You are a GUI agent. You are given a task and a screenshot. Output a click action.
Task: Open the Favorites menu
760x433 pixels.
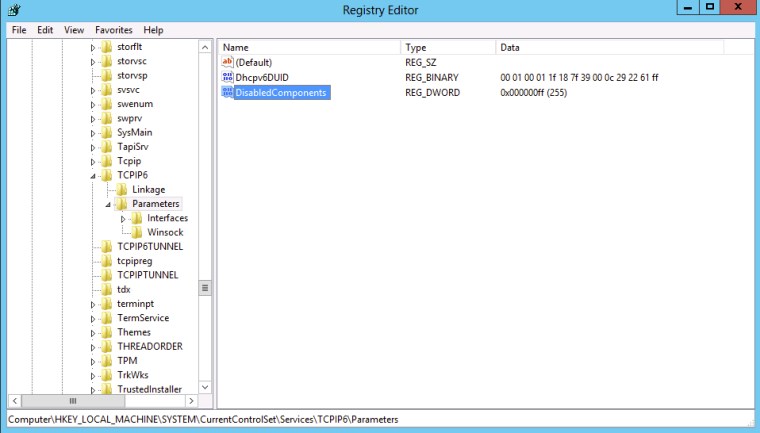pyautogui.click(x=113, y=30)
